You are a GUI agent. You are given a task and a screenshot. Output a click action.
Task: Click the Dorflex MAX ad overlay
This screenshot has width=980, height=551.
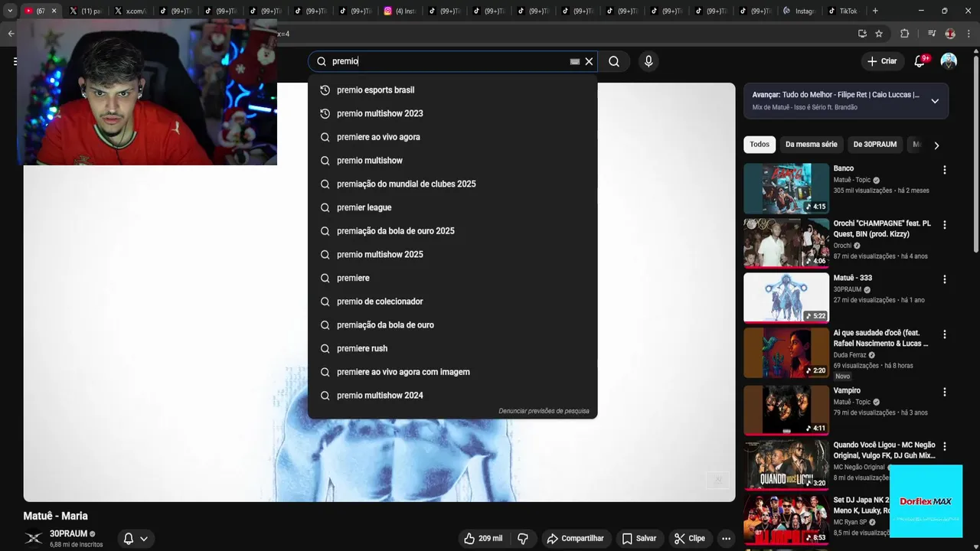click(x=926, y=501)
